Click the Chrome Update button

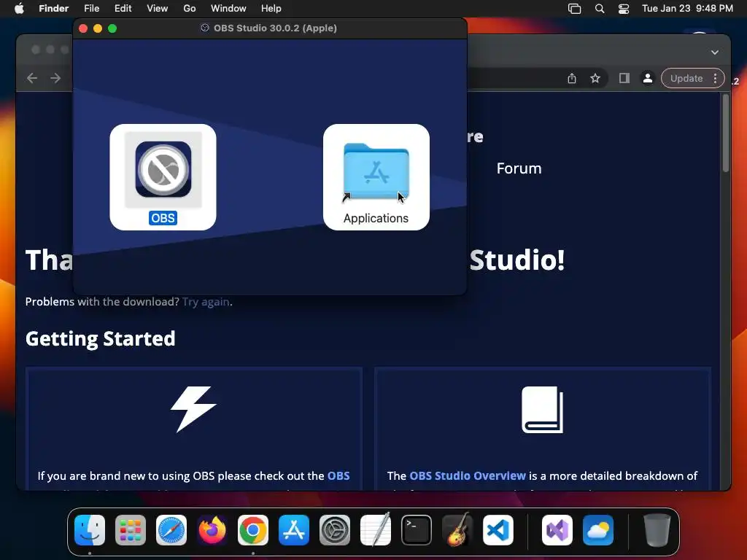(686, 79)
